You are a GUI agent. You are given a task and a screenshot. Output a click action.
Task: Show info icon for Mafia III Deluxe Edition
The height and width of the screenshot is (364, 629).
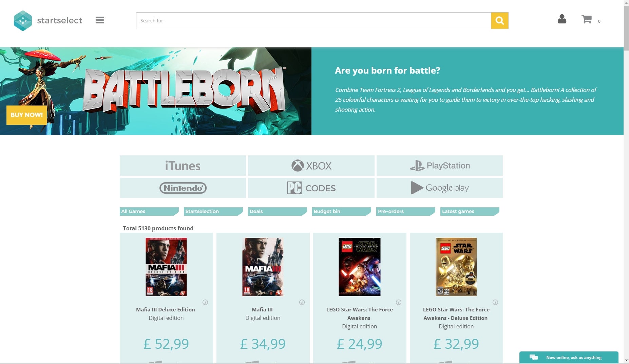tap(205, 302)
